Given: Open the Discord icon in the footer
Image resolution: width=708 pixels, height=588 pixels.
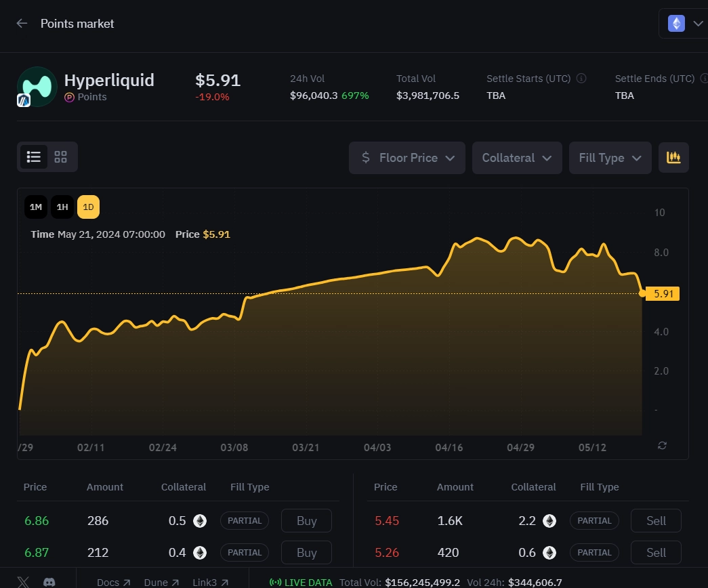Looking at the screenshot, I should pos(48,583).
